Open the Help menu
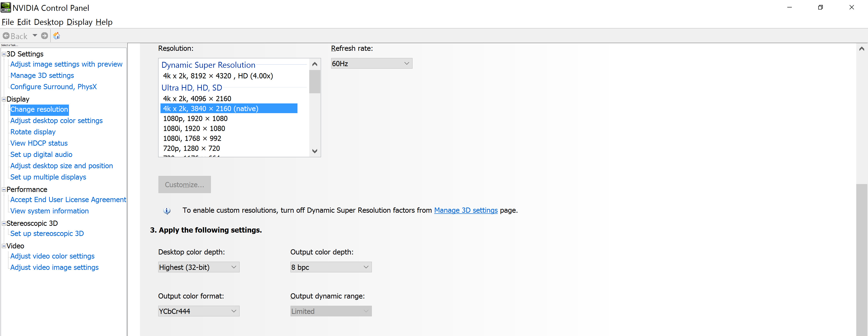Image resolution: width=868 pixels, height=336 pixels. pyautogui.click(x=104, y=22)
